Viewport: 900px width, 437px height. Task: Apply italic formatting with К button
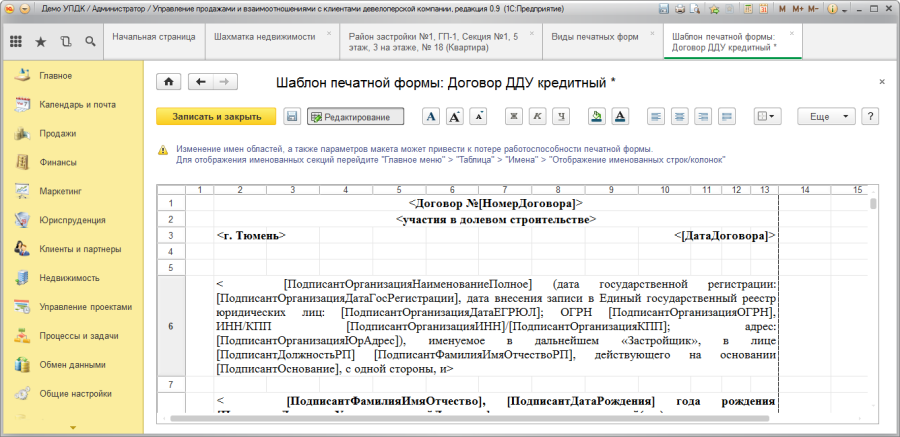click(x=538, y=117)
